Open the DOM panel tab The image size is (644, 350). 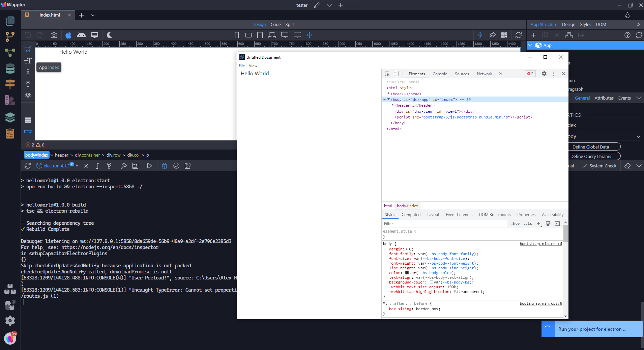pyautogui.click(x=601, y=24)
